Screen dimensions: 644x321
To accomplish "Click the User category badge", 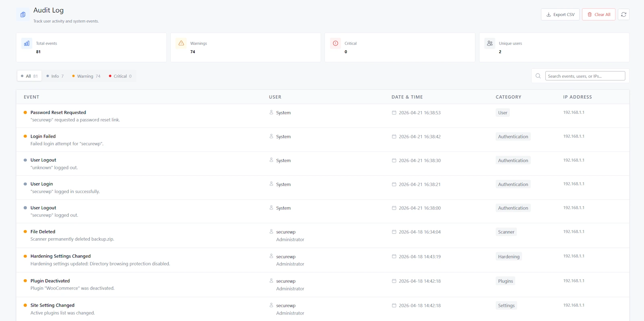I will (x=503, y=113).
